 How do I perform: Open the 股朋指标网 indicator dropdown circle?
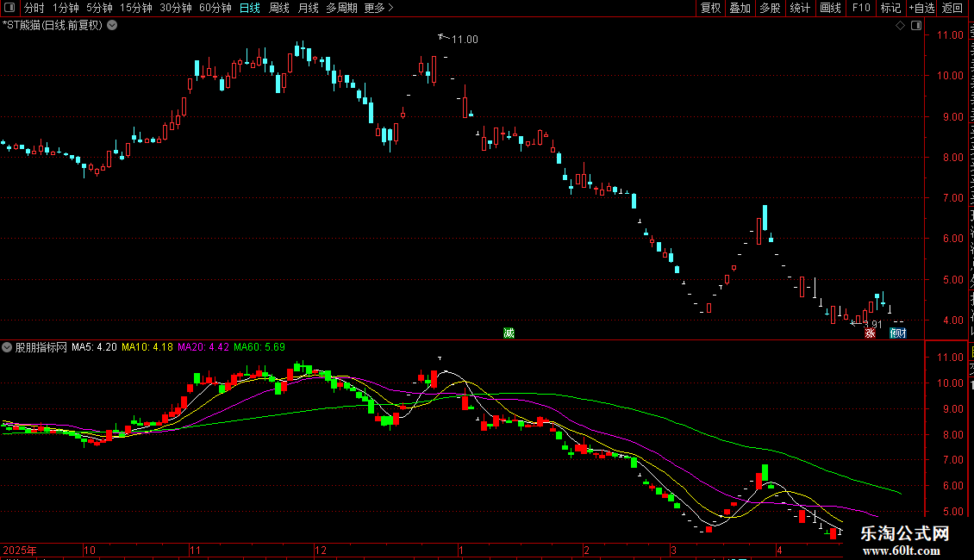[7, 347]
